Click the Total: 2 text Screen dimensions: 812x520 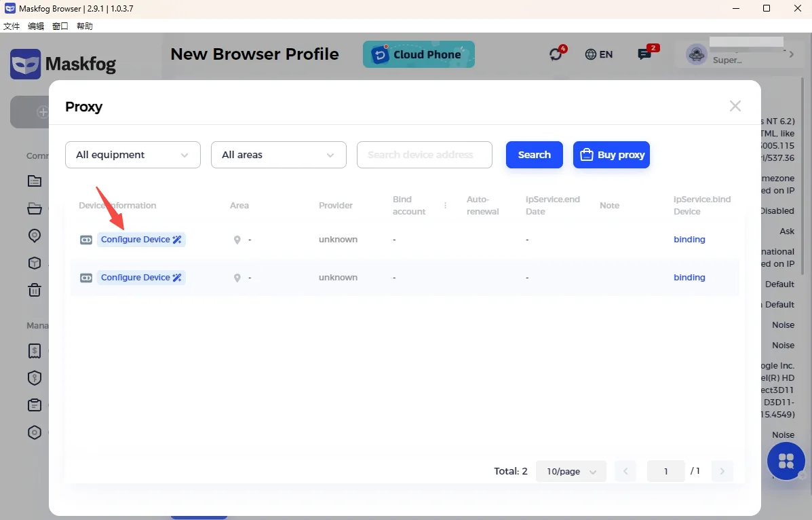tap(511, 471)
